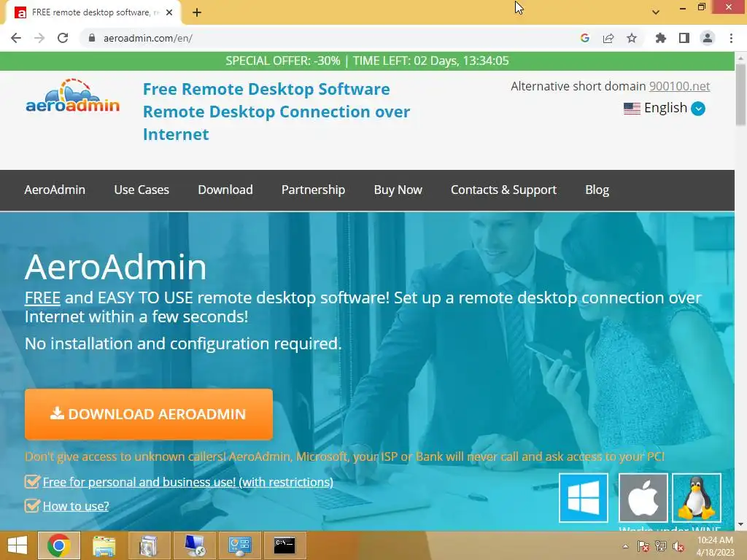The height and width of the screenshot is (560, 747).
Task: Open the Blog menu item
Action: tap(597, 190)
